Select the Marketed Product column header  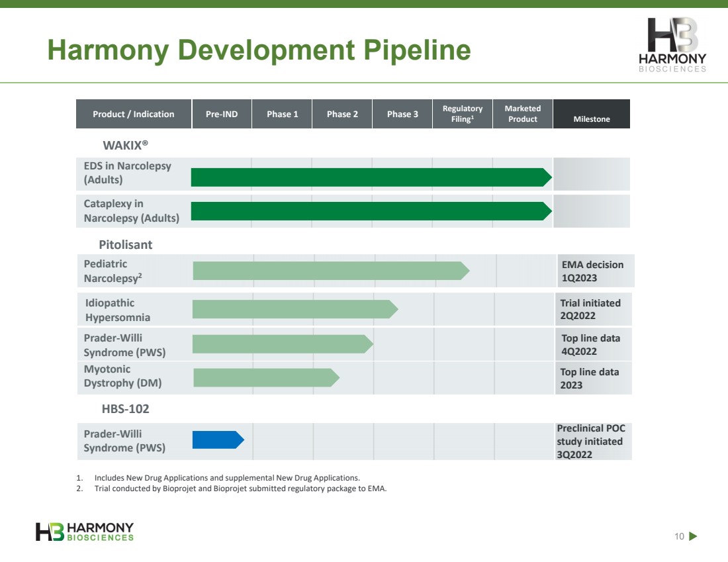tap(523, 114)
